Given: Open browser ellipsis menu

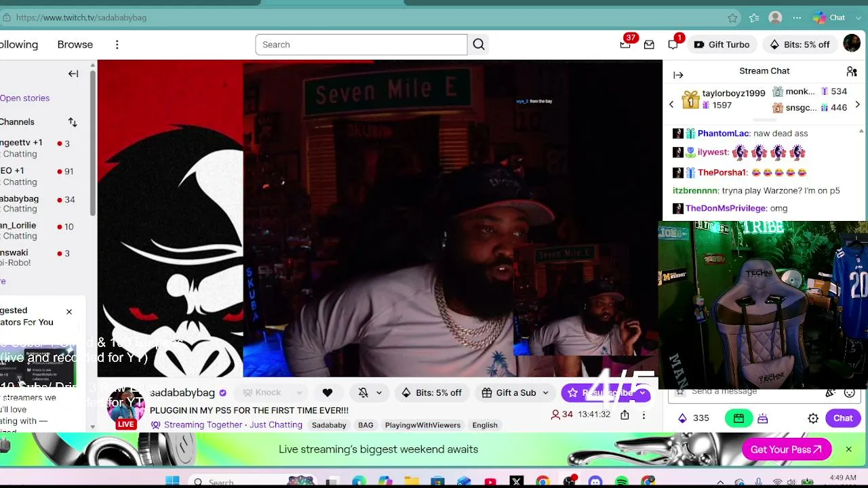Looking at the screenshot, I should tap(797, 18).
